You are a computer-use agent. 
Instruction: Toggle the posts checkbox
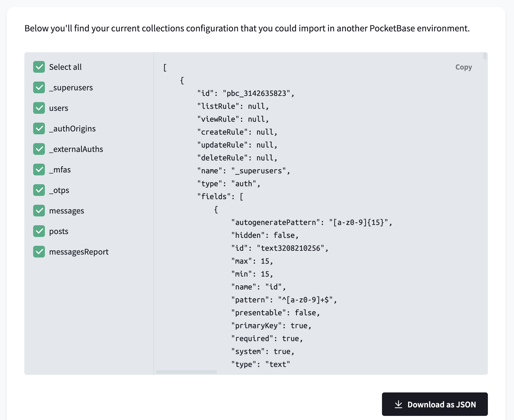[39, 231]
